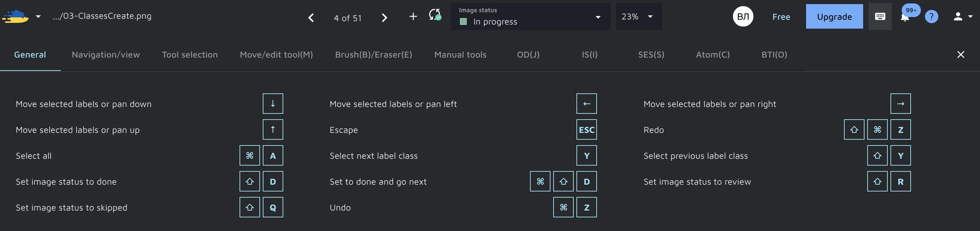The height and width of the screenshot is (231, 980).
Task: Open the Tool selection tab
Action: pyautogui.click(x=190, y=54)
